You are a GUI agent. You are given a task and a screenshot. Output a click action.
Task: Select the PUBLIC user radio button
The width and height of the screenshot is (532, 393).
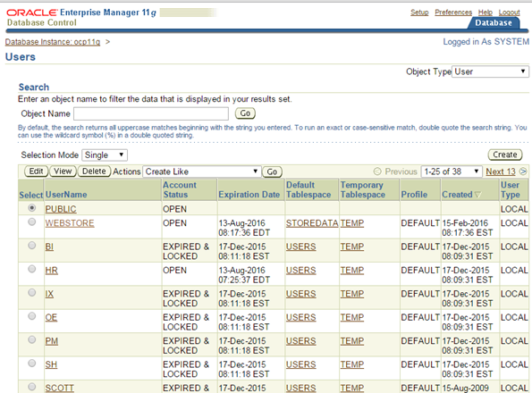[32, 208]
